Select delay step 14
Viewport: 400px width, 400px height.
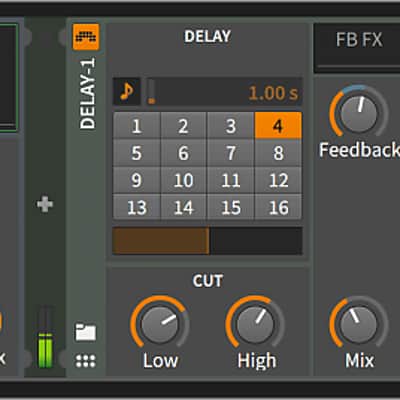click(184, 207)
